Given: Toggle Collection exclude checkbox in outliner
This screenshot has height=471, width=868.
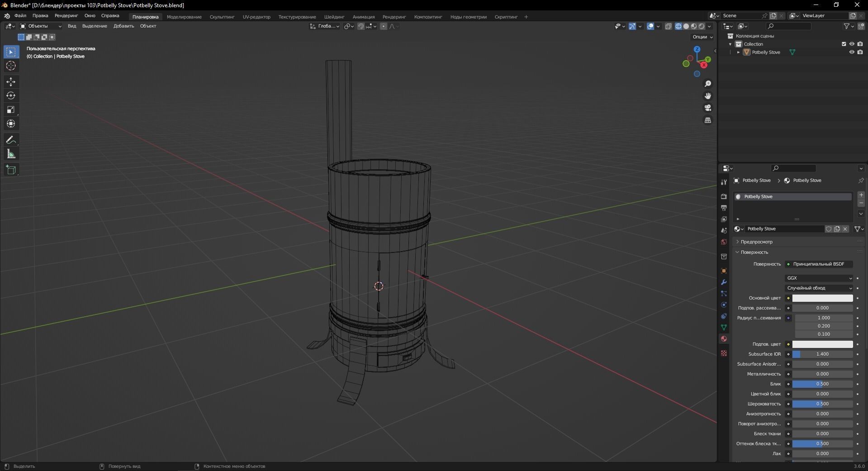Looking at the screenshot, I should point(844,44).
